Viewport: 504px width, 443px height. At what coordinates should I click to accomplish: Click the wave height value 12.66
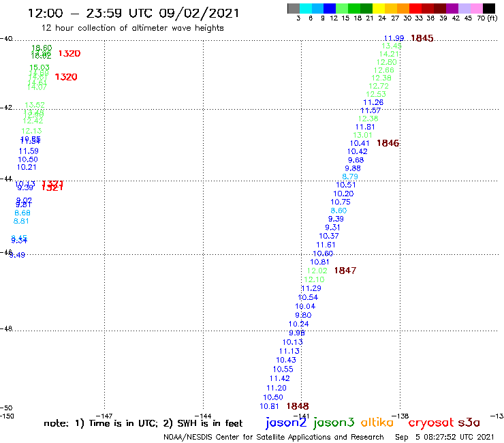pyautogui.click(x=383, y=70)
